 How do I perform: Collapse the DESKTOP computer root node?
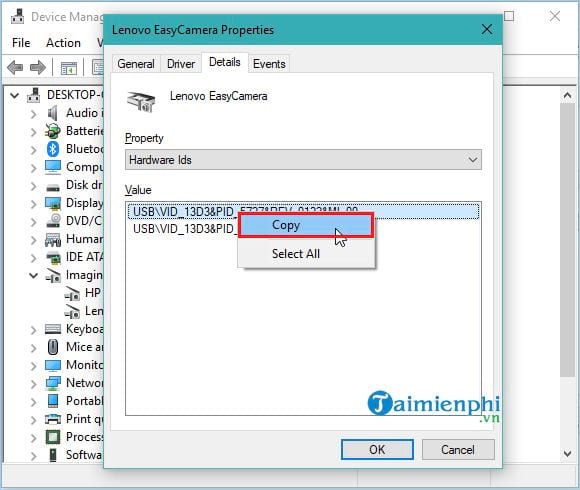(x=14, y=96)
